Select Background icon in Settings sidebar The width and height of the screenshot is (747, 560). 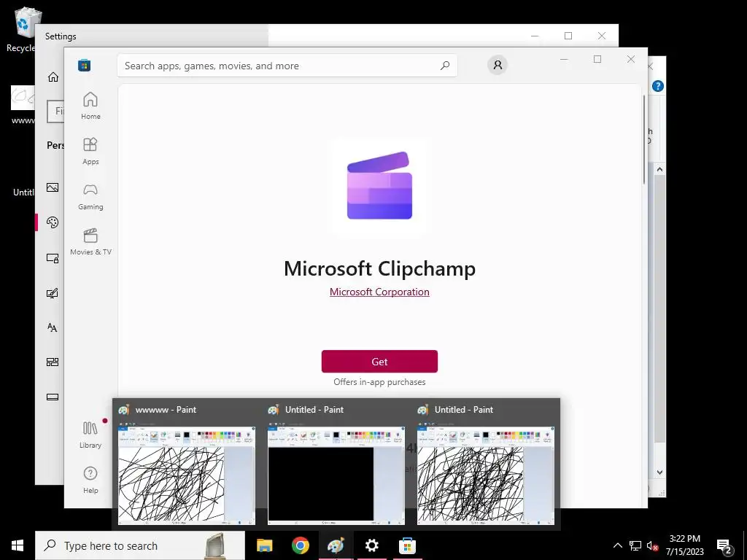tap(53, 187)
